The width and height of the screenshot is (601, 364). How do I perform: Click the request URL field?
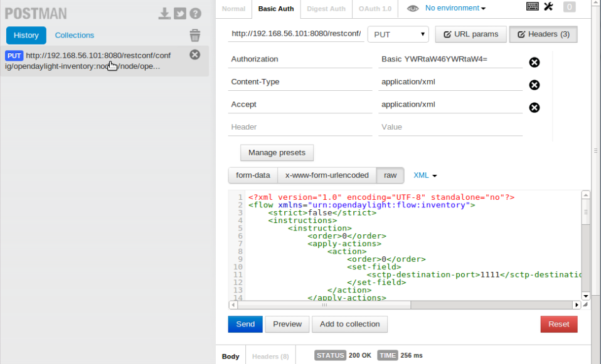click(x=296, y=34)
